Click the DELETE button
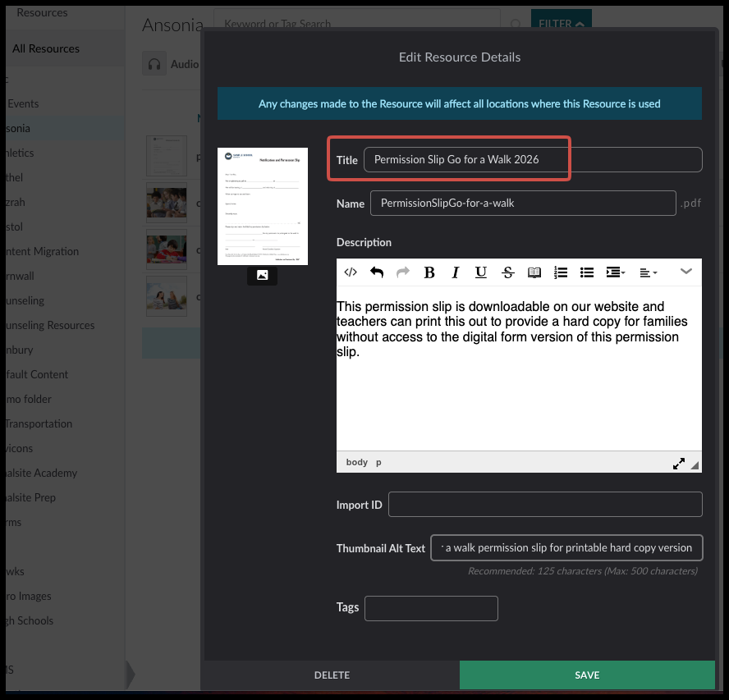This screenshot has width=729, height=700. [x=332, y=675]
